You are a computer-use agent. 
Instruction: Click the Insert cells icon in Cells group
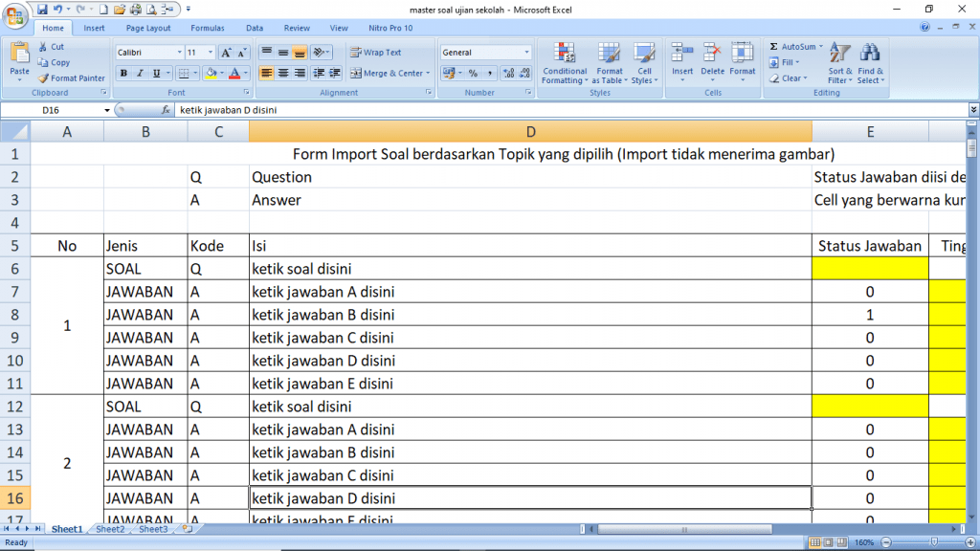click(x=681, y=55)
